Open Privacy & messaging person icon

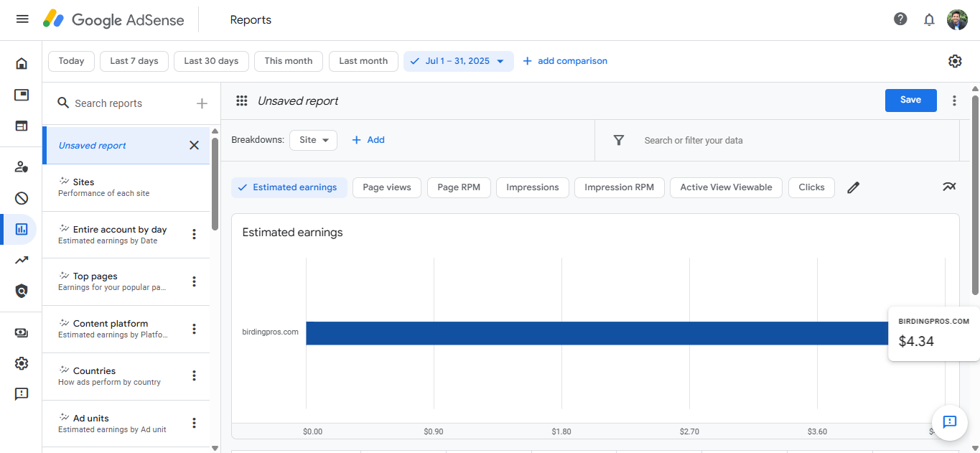coord(22,167)
